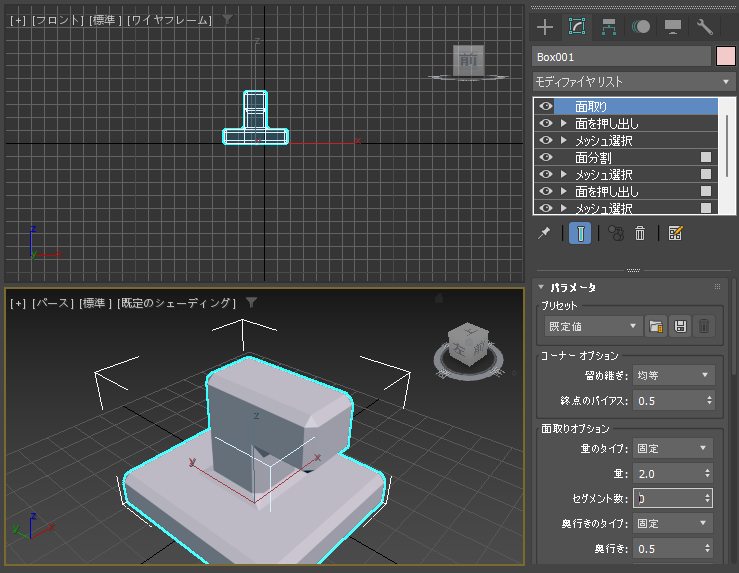The width and height of the screenshot is (739, 573).
Task: Open the [パース] viewport view menu
Action: click(53, 303)
